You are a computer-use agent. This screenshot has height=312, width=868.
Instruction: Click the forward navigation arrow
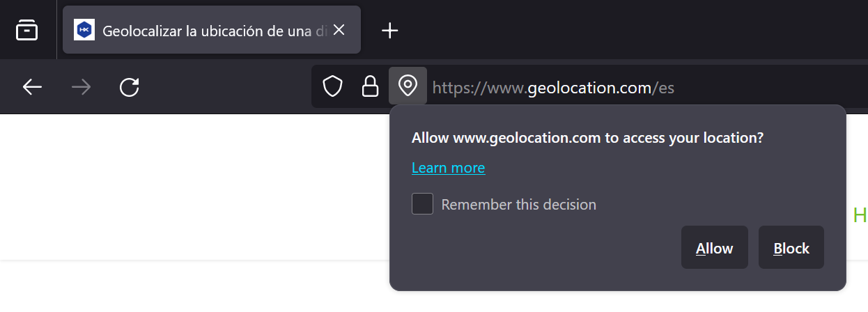point(82,87)
